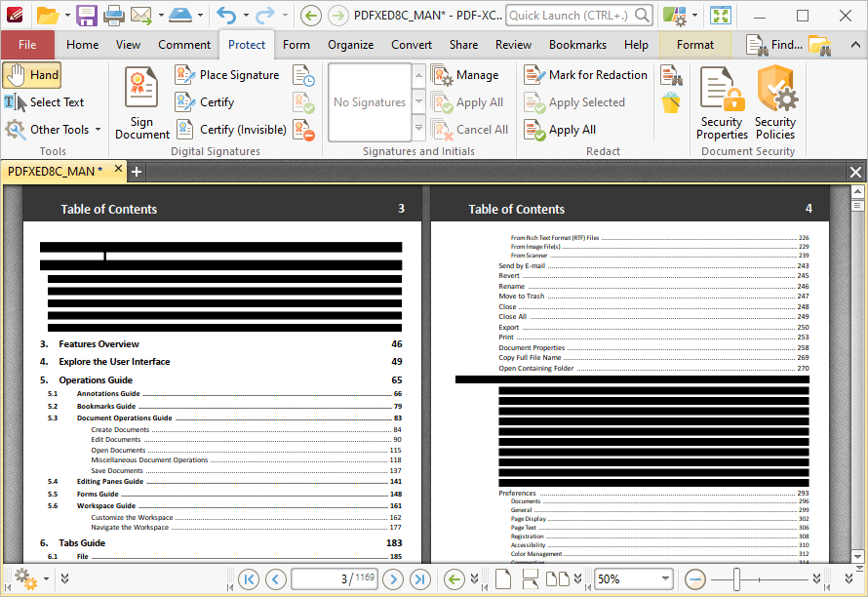The height and width of the screenshot is (597, 868).
Task: Open Security Policies
Action: tap(775, 102)
